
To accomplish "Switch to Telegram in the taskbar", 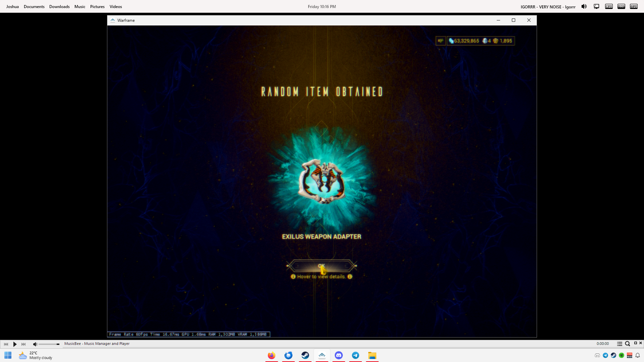I will (x=356, y=355).
